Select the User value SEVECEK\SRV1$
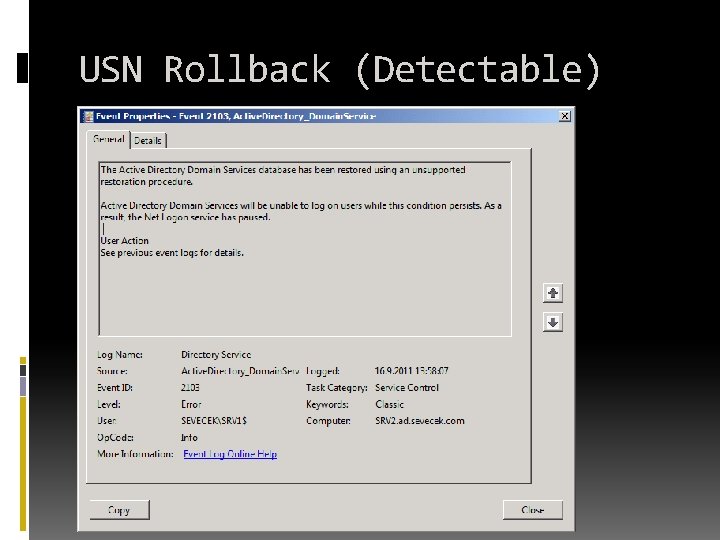 tap(214, 421)
